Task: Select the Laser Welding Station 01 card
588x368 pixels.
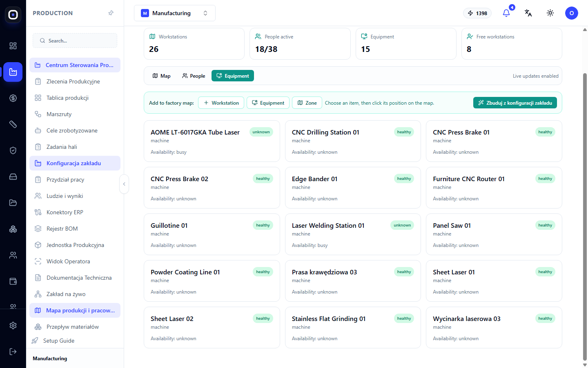Action: pos(353,234)
